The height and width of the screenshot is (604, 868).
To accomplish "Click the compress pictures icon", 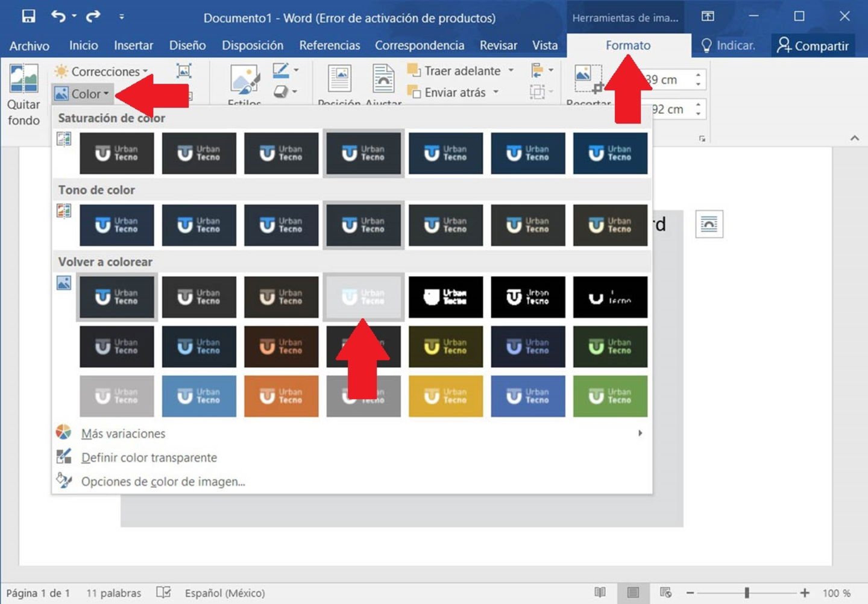I will [x=184, y=71].
